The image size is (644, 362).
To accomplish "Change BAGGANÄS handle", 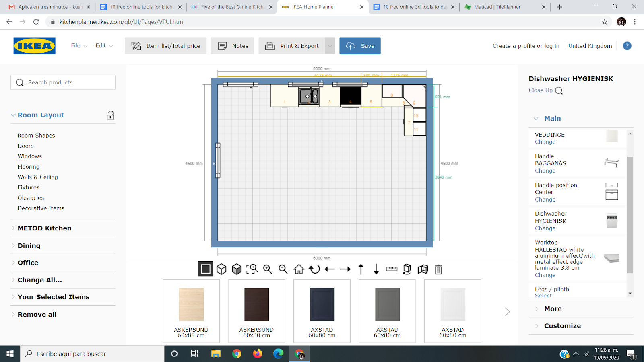I will [545, 171].
